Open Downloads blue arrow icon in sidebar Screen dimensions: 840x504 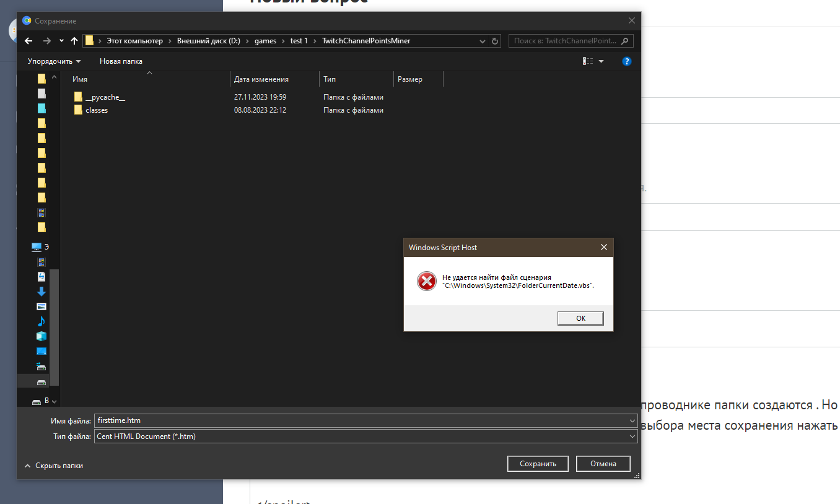(42, 292)
